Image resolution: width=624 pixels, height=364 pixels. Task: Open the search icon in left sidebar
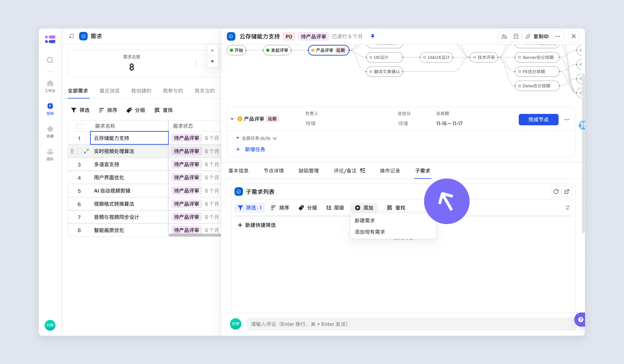pyautogui.click(x=50, y=60)
